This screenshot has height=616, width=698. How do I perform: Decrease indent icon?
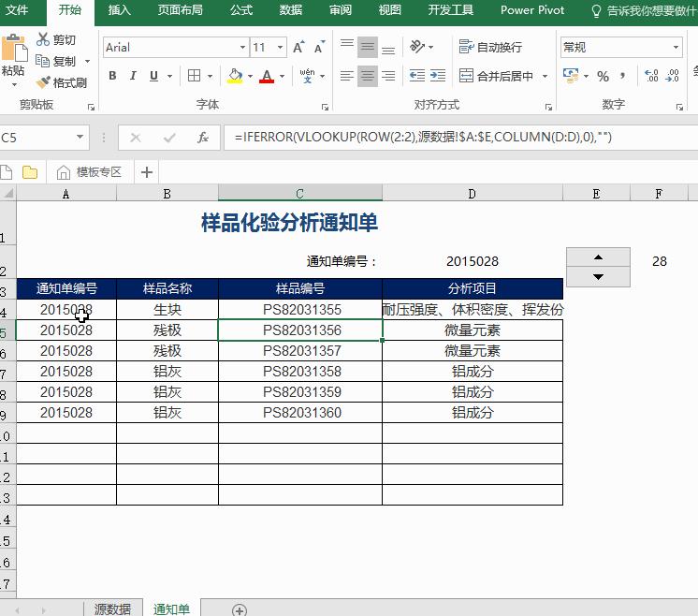(x=417, y=75)
